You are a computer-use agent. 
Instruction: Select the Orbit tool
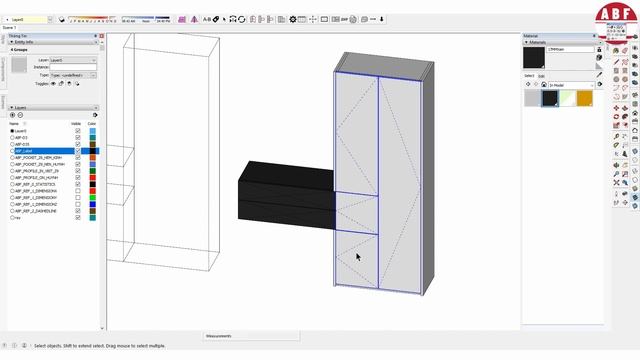click(x=616, y=165)
